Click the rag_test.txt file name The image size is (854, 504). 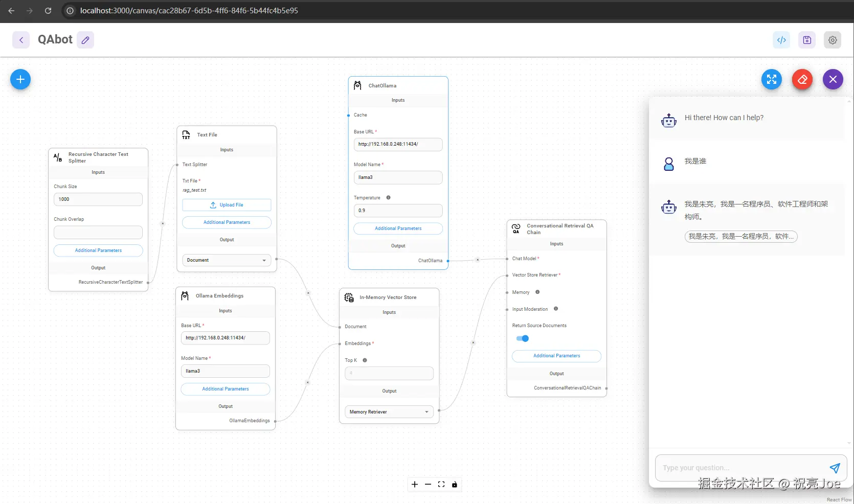194,190
